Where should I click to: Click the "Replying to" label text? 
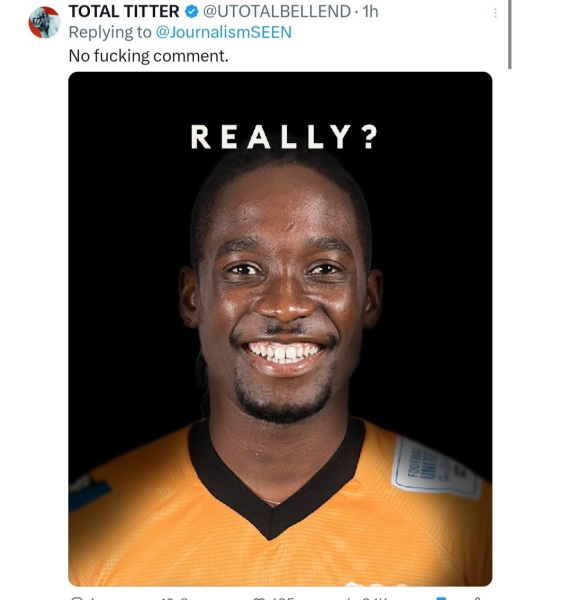(x=110, y=32)
